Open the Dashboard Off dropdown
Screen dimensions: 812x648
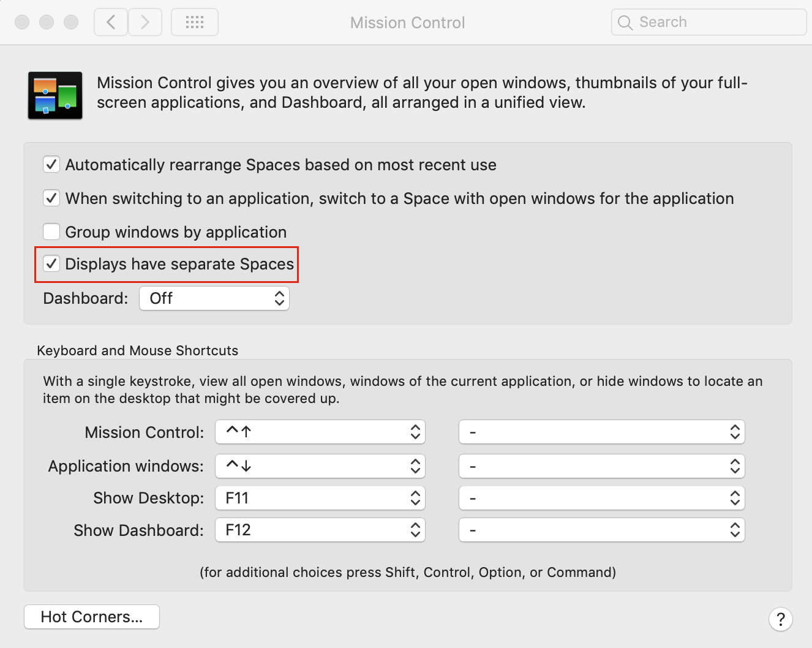[x=214, y=298]
